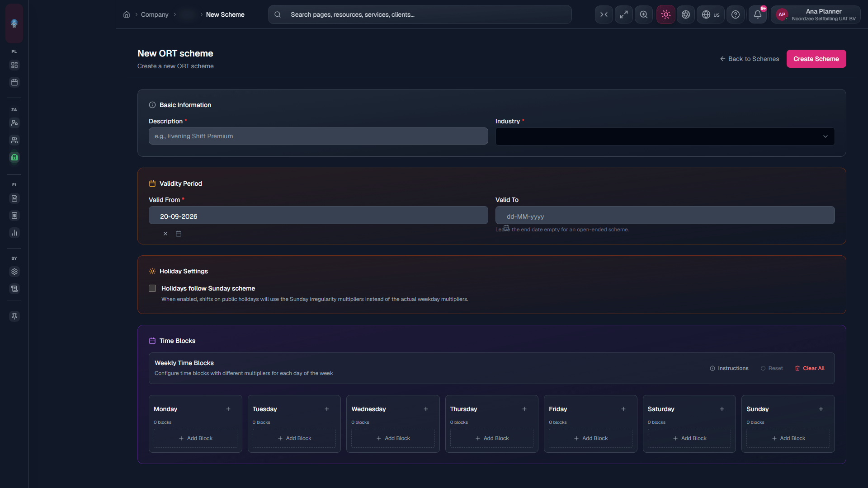The height and width of the screenshot is (488, 868).
Task: Click the zoom-in magnifier icon
Action: click(644, 14)
